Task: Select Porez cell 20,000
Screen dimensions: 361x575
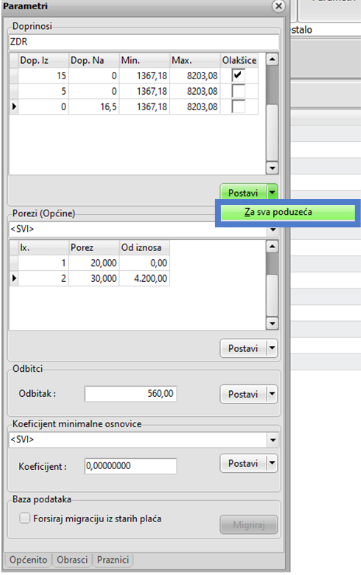Action: tap(94, 263)
